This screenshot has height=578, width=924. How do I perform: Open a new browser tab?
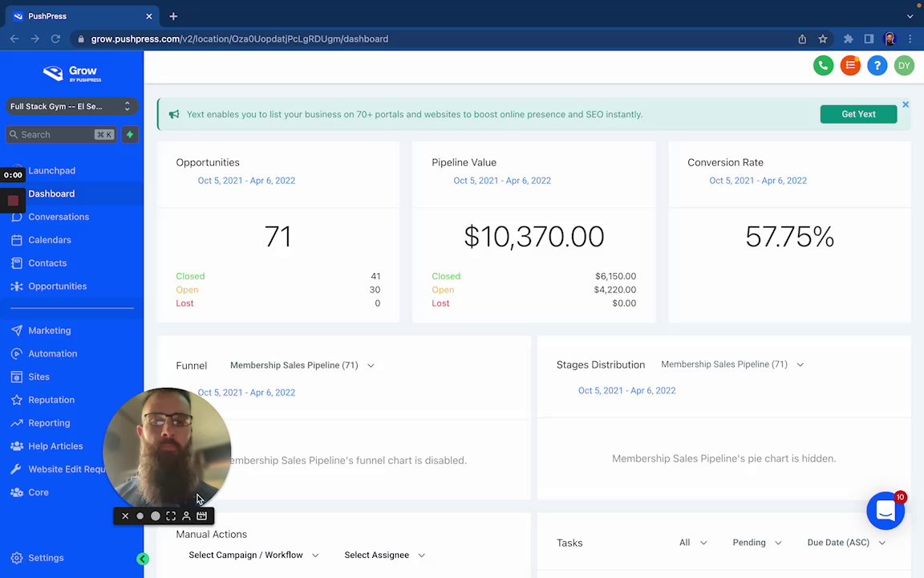[173, 17]
